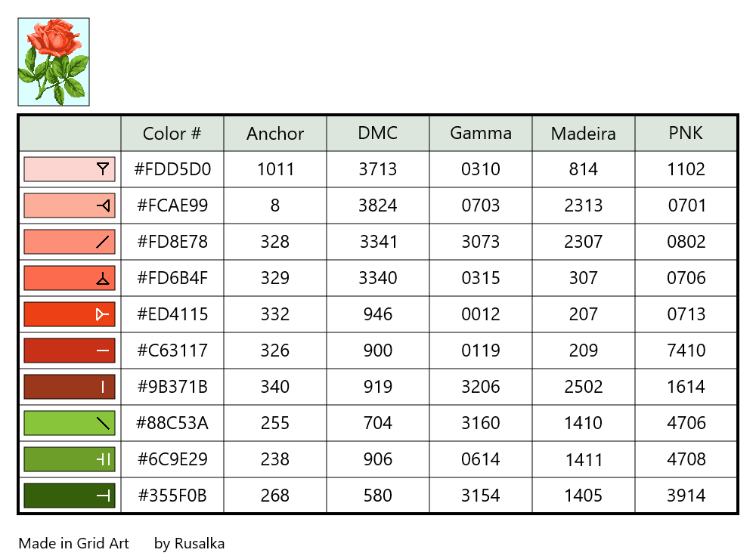Click DMC code 3713 cell
Screen dimensions: 756x559
378,169
